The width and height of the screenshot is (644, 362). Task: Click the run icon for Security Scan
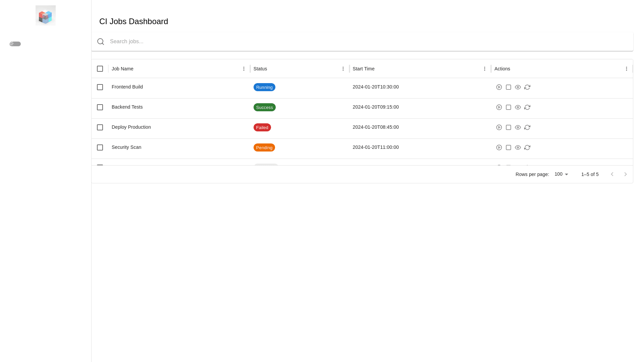pos(499,147)
